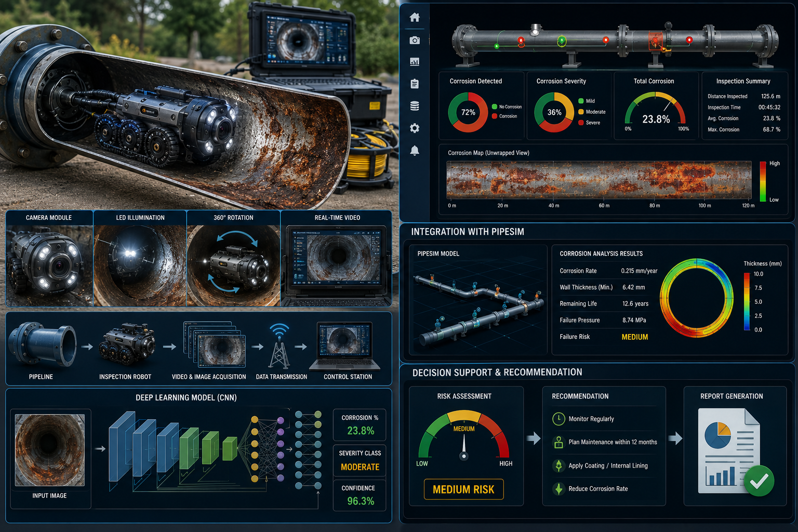Image resolution: width=798 pixels, height=532 pixels.
Task: Click the Avg. Corrosion 23.8 % value
Action: [x=772, y=118]
